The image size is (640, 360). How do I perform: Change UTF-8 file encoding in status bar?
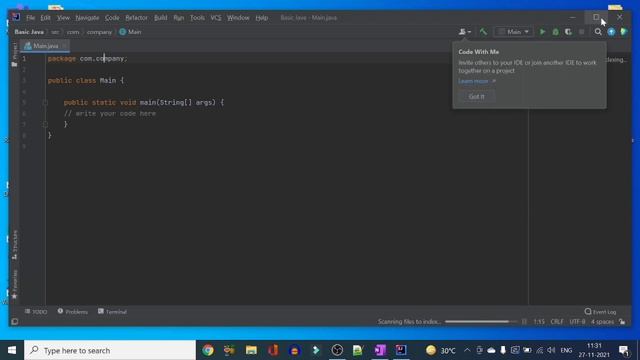click(x=577, y=322)
